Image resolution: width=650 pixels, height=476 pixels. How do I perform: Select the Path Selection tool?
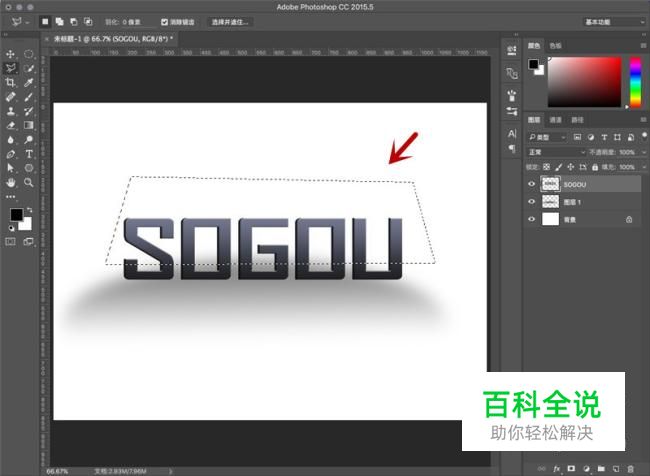pos(10,168)
